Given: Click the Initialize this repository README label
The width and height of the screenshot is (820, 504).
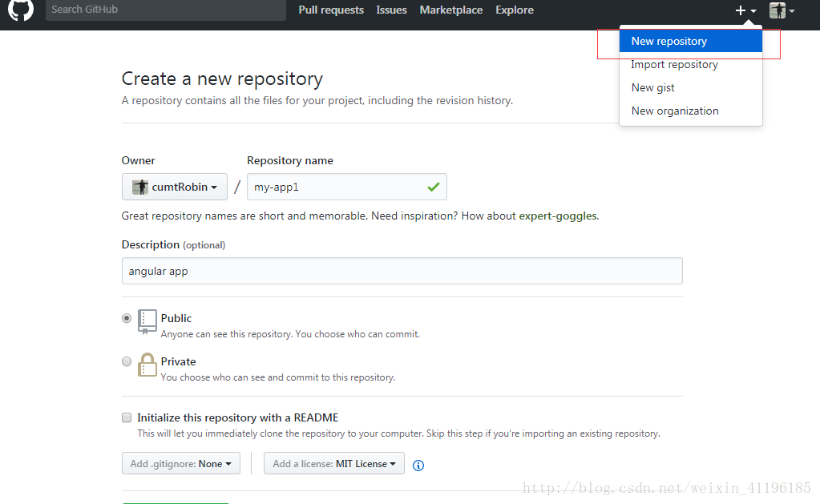Looking at the screenshot, I should pyautogui.click(x=237, y=417).
